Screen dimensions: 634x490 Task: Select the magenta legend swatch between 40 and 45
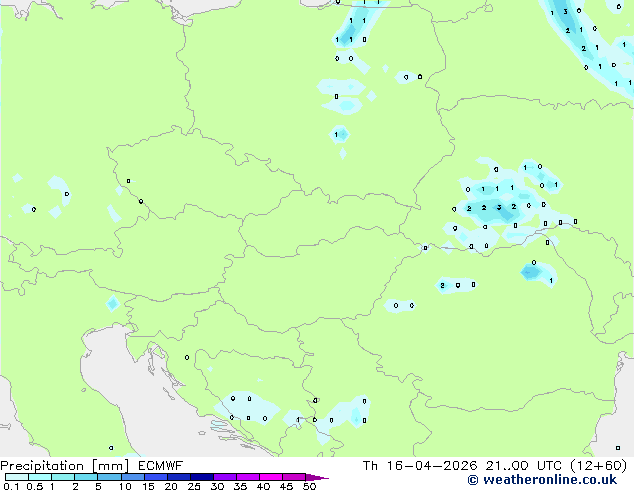(271, 477)
